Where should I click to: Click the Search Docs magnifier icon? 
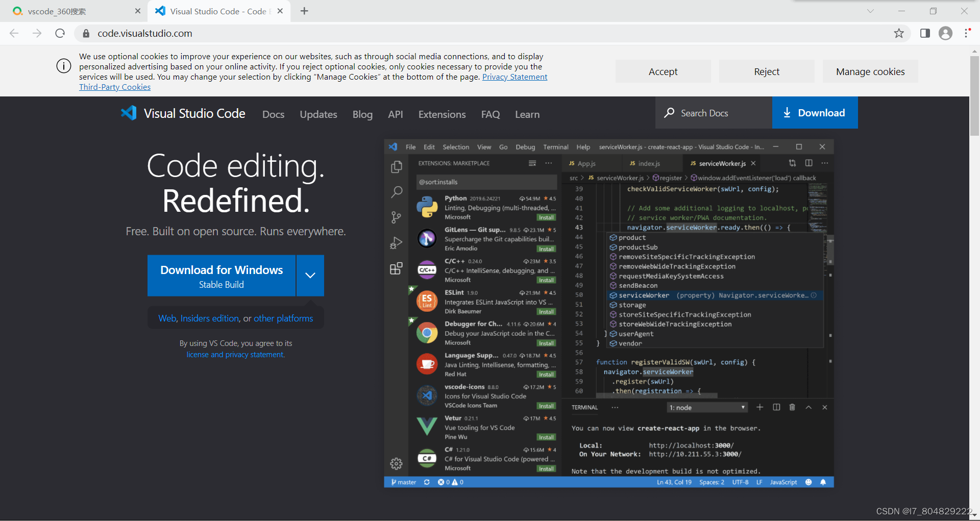point(669,113)
